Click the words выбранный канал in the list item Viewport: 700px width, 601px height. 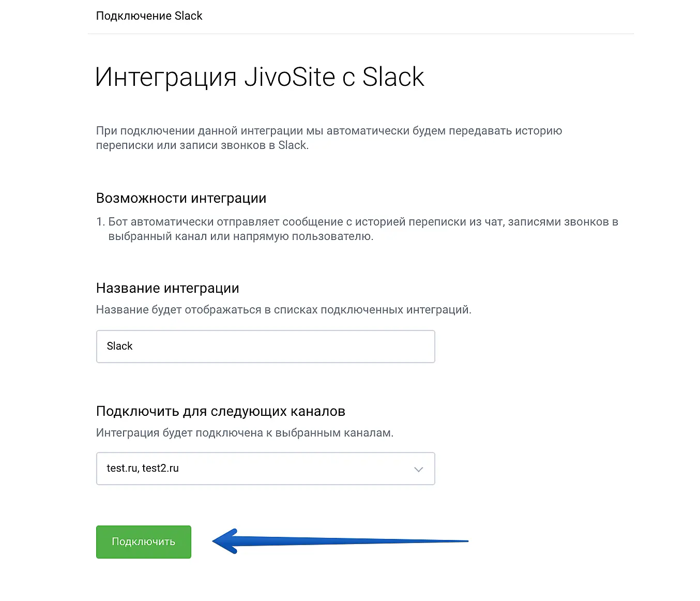158,236
